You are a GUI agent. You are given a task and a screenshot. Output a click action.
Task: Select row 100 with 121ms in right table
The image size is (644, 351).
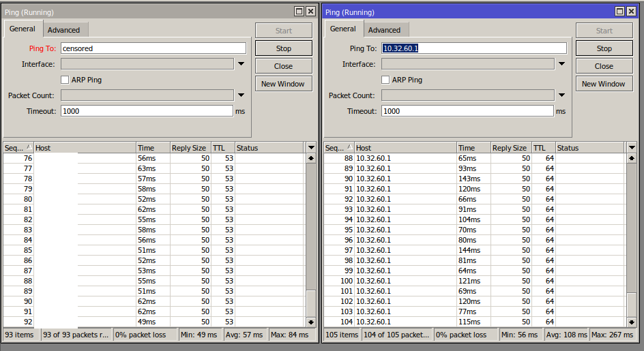(475, 281)
